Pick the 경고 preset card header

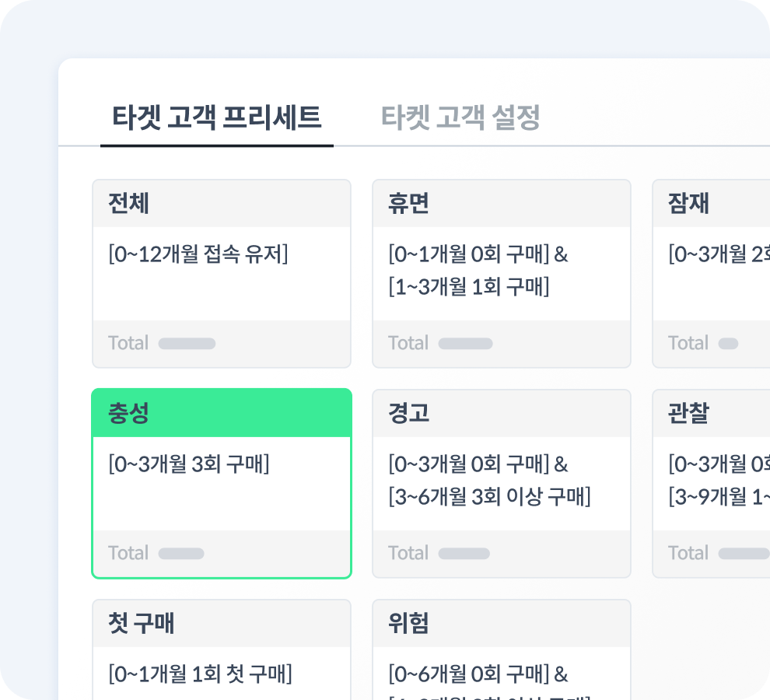click(502, 414)
